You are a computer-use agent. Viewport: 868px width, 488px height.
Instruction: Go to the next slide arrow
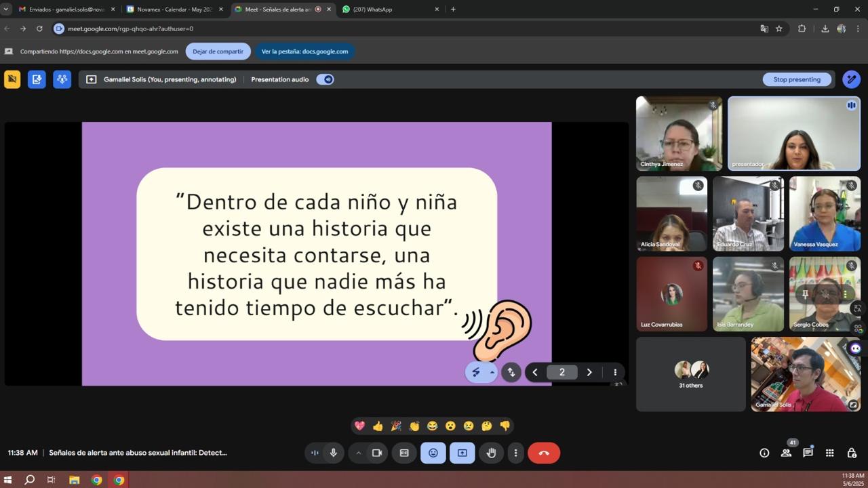[x=589, y=372]
